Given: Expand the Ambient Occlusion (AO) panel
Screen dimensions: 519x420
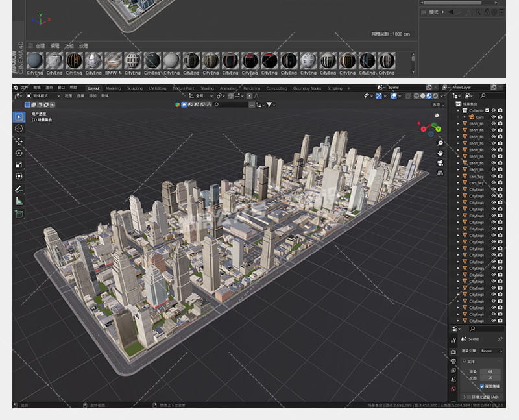Looking at the screenshot, I should pyautogui.click(x=465, y=397).
